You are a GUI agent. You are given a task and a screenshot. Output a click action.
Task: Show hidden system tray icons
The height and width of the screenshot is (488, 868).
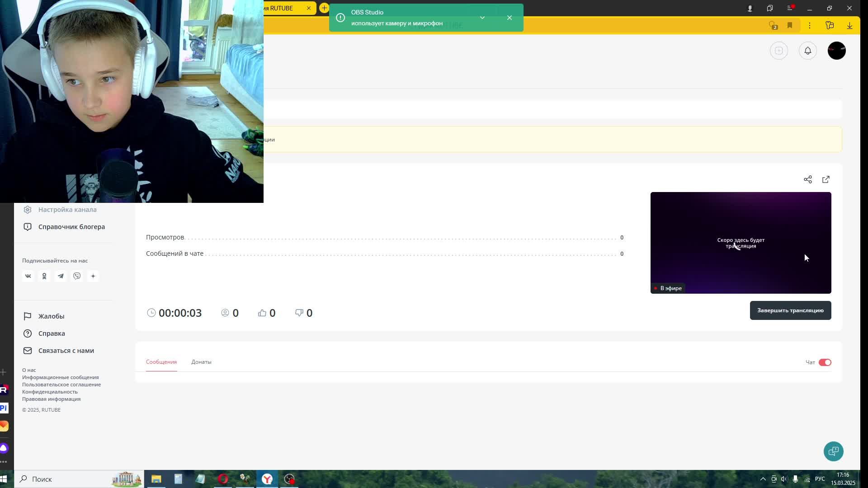tap(763, 479)
